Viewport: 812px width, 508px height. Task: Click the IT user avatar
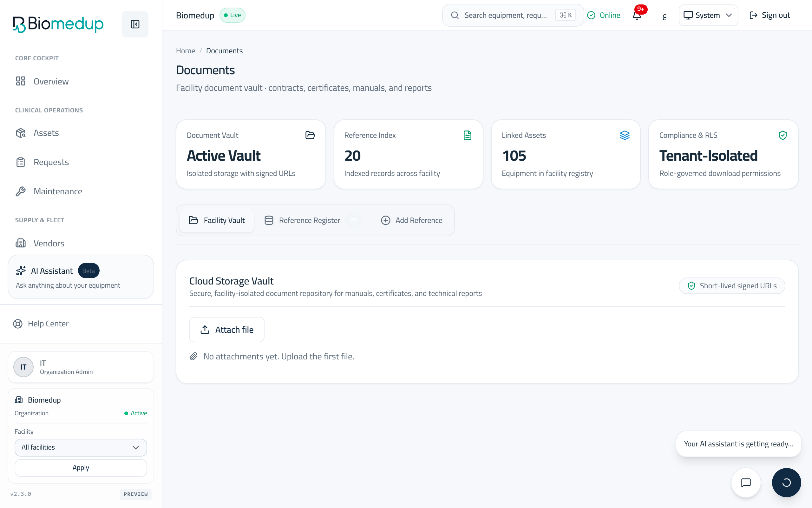point(23,367)
